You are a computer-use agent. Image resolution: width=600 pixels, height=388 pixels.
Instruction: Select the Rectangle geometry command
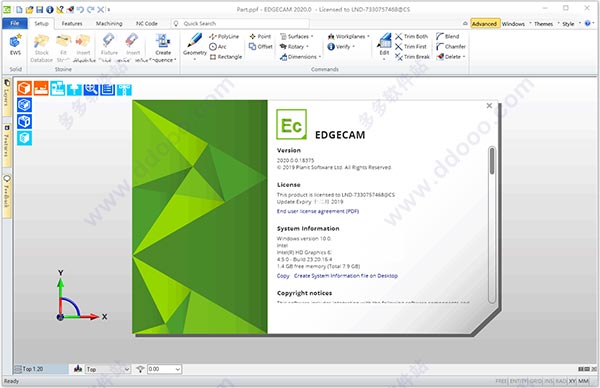click(226, 57)
